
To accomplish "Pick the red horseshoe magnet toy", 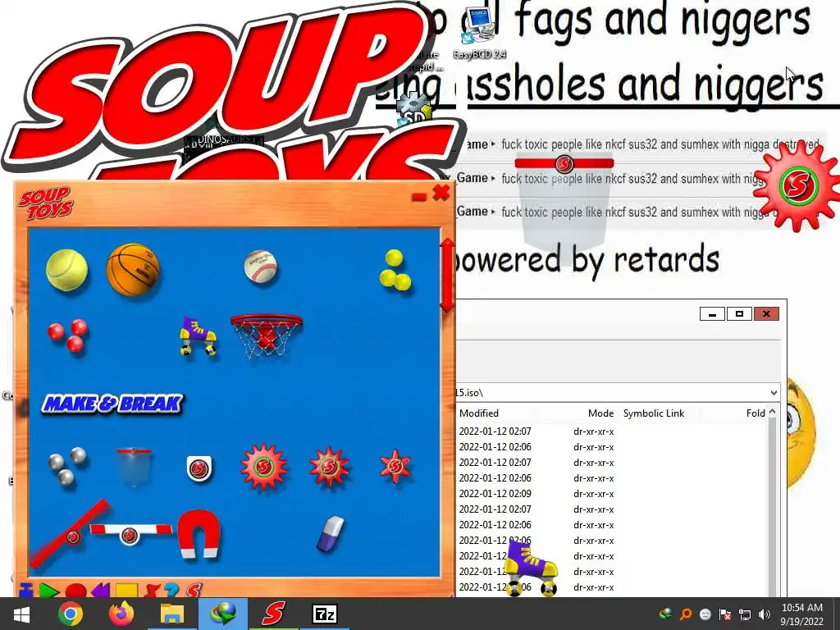I will tap(199, 534).
